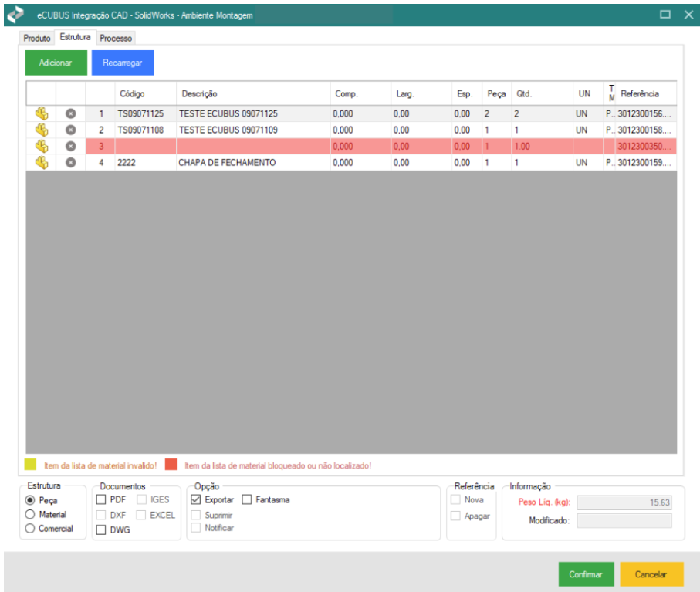This screenshot has width=700, height=592.
Task: Click the yellow part icon in red row 3
Action: tap(42, 146)
